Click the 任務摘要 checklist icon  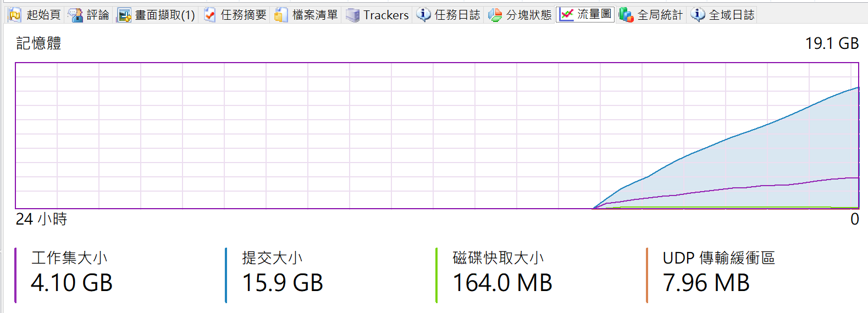click(209, 15)
